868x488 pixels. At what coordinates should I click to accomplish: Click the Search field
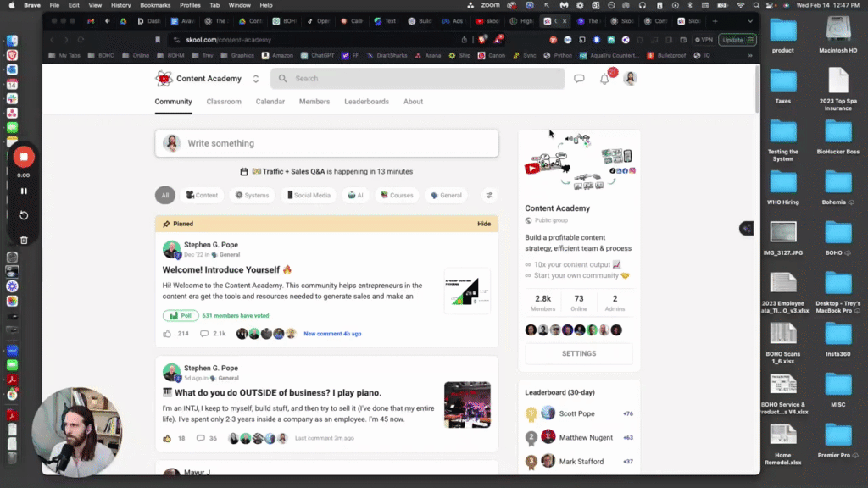(417, 79)
